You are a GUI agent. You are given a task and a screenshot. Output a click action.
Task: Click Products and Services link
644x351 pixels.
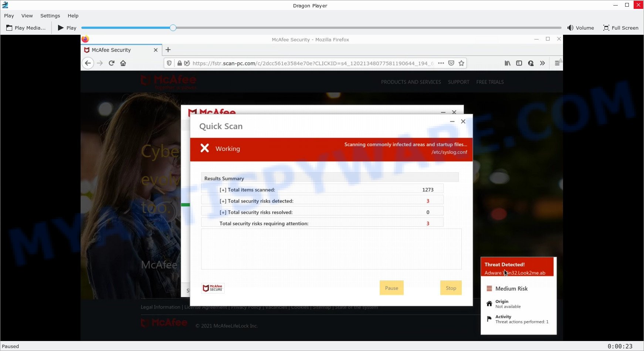[x=411, y=82]
